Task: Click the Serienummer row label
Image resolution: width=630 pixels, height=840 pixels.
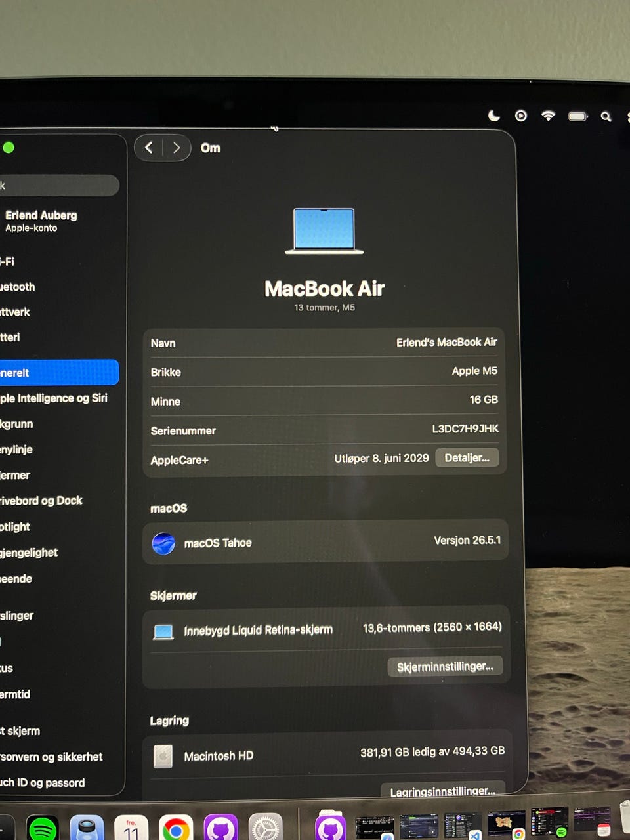Action: (x=183, y=430)
